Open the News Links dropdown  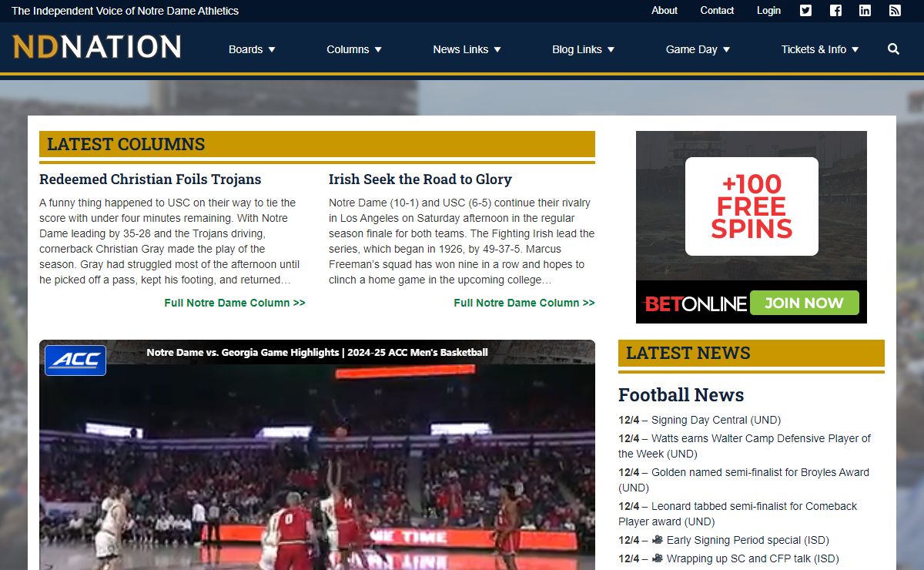(x=467, y=49)
